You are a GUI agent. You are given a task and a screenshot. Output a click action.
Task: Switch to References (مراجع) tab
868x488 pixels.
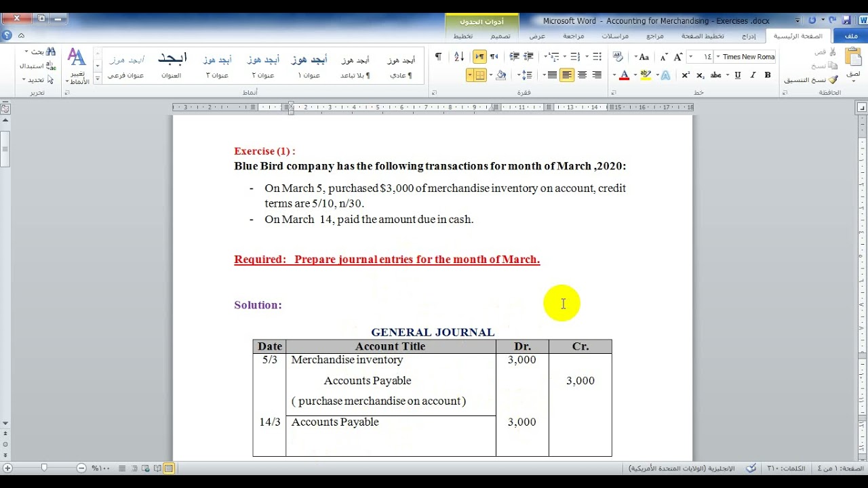[655, 36]
